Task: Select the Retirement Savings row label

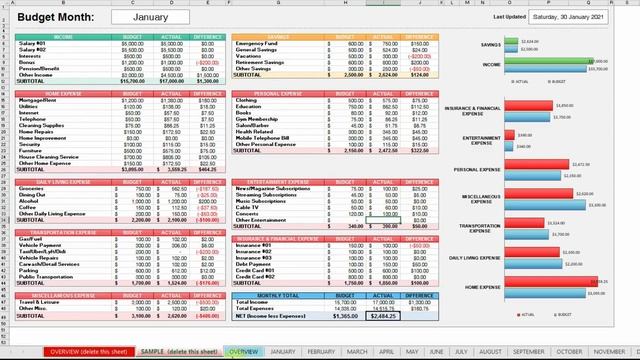Action: click(260, 62)
